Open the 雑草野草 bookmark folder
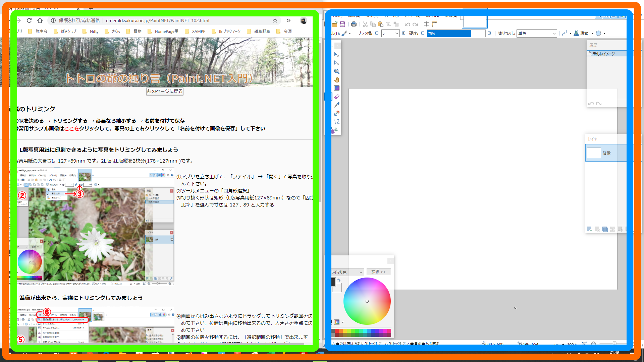644x362 pixels. pyautogui.click(x=259, y=31)
